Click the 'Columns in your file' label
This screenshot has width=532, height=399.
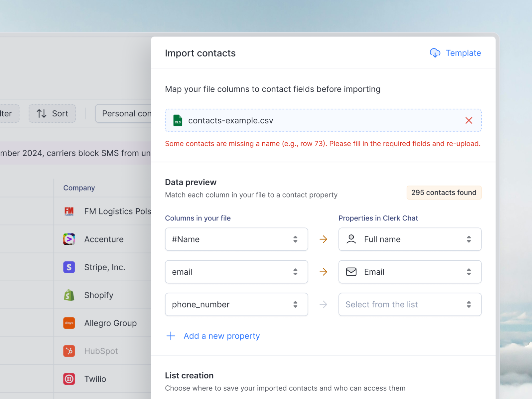point(198,218)
